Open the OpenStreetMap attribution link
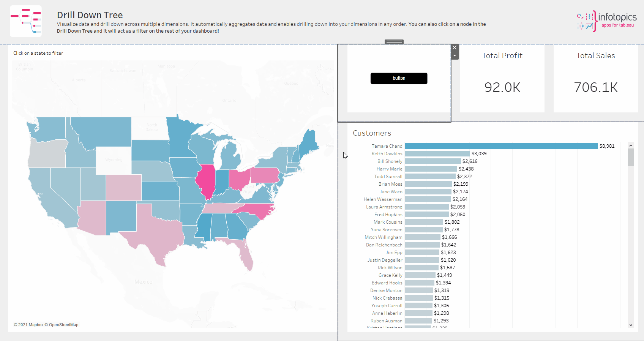 point(63,325)
